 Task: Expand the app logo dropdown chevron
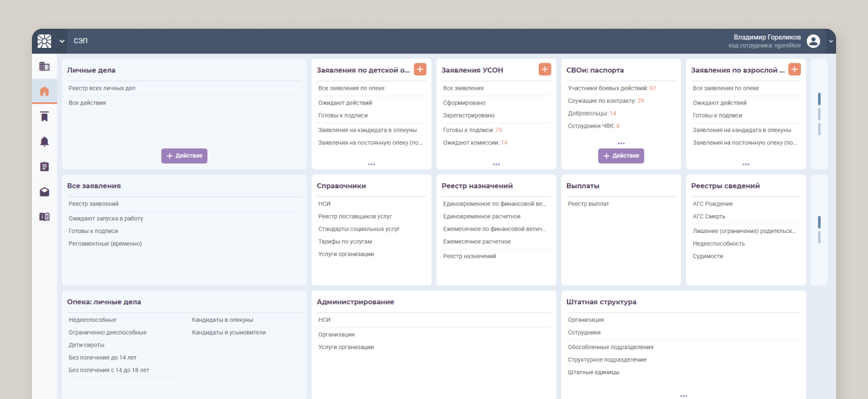[x=62, y=41]
